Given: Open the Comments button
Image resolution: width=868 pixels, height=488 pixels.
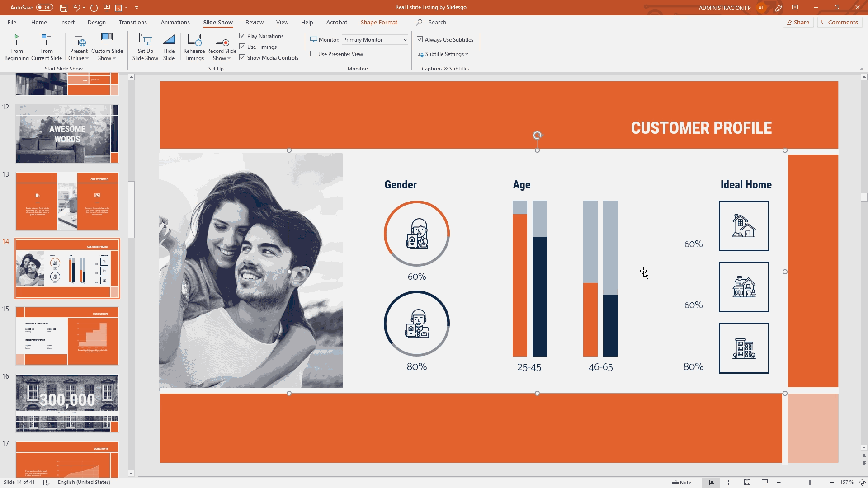Looking at the screenshot, I should 840,22.
